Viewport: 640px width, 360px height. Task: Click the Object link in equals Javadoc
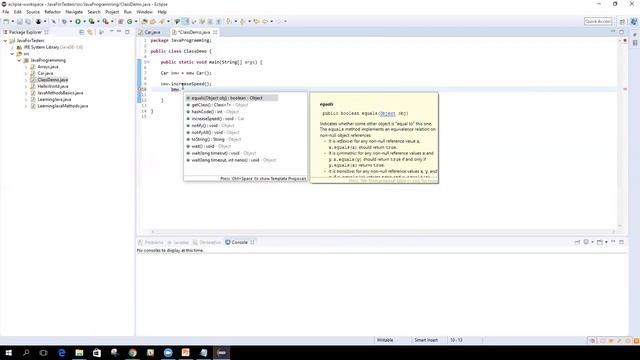387,113
